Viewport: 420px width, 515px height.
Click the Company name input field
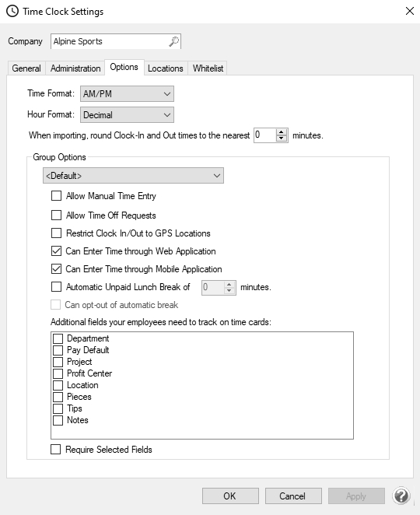[116, 41]
